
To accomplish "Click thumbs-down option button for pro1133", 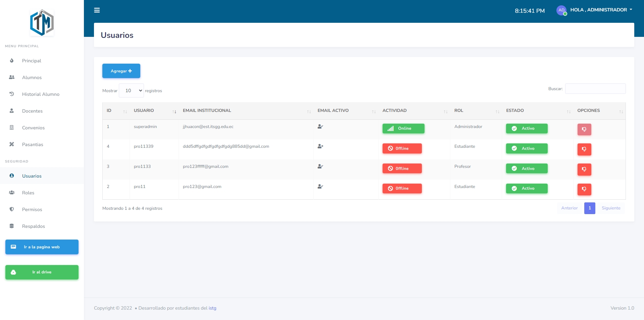I will [584, 170].
